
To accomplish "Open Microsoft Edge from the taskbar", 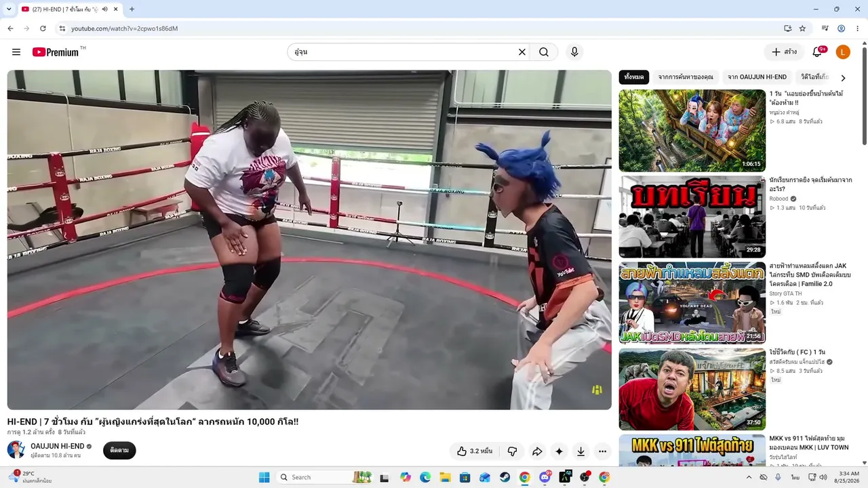I will 425,477.
